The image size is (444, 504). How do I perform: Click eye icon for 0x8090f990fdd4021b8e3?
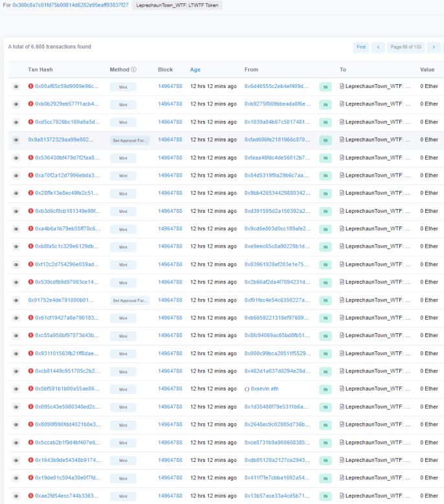(16, 424)
